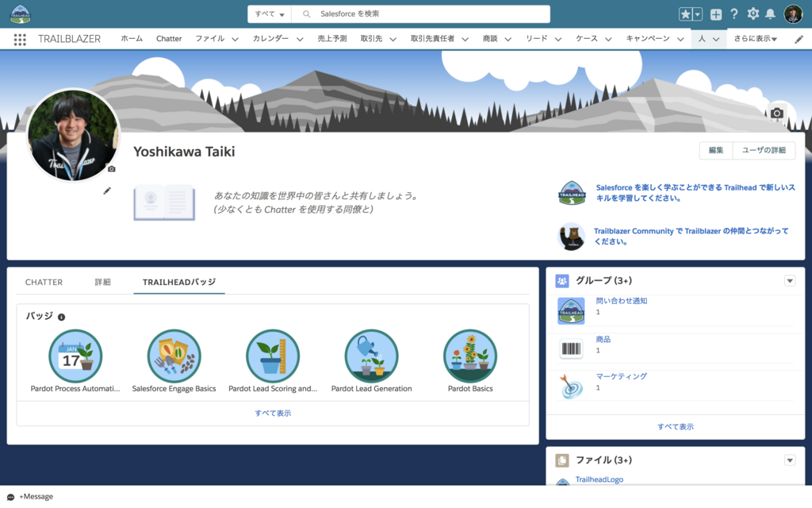Viewport: 812px width, 508px height.
Task: Click the Groups panel header icon
Action: point(562,281)
